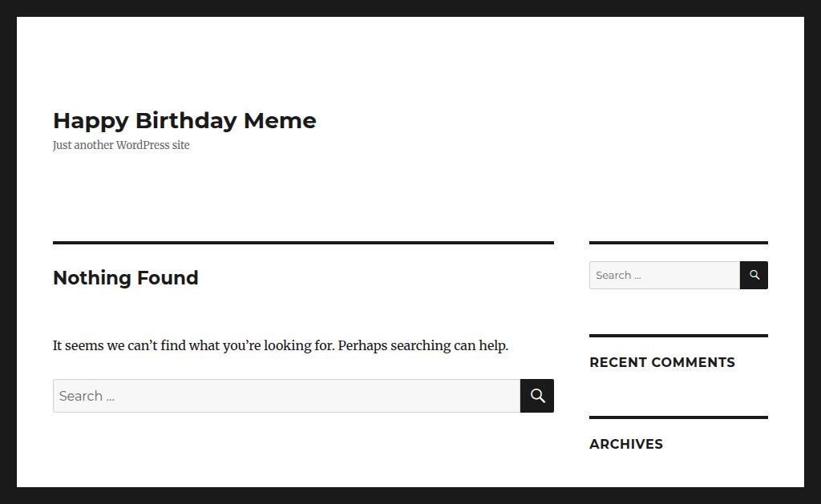The width and height of the screenshot is (821, 504).
Task: Click the "Perhaps searching can help" sentence
Action: pos(423,345)
